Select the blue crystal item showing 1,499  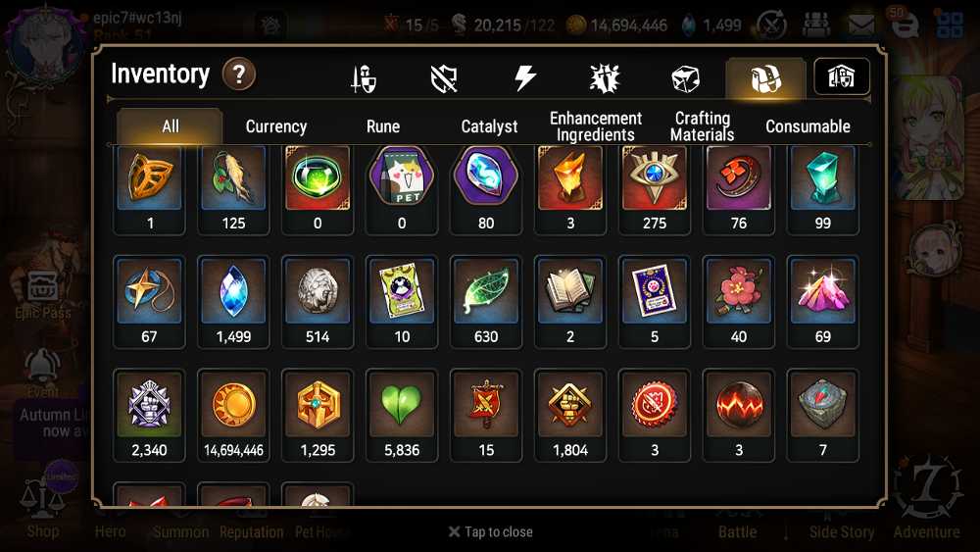click(x=234, y=302)
